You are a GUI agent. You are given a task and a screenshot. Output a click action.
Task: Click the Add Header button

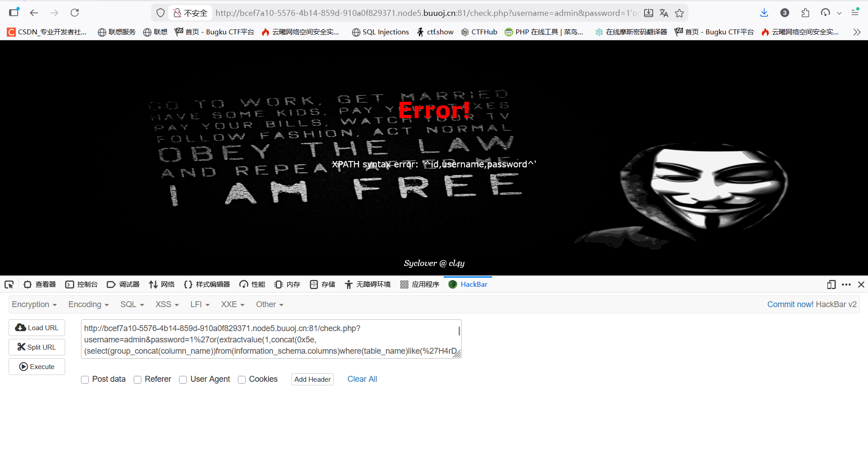[x=313, y=379]
